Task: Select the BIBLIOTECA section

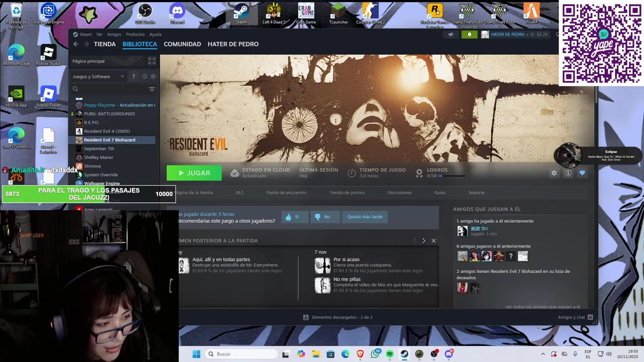Action: pos(140,44)
